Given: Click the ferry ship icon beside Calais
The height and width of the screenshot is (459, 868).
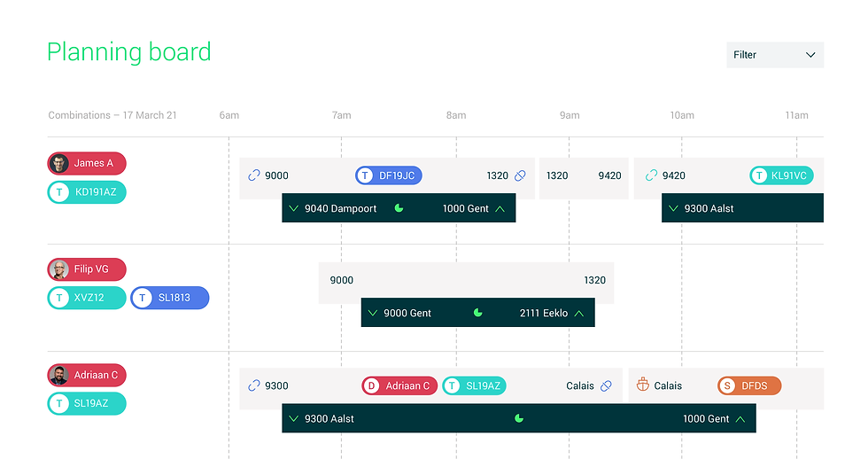Looking at the screenshot, I should tap(643, 385).
